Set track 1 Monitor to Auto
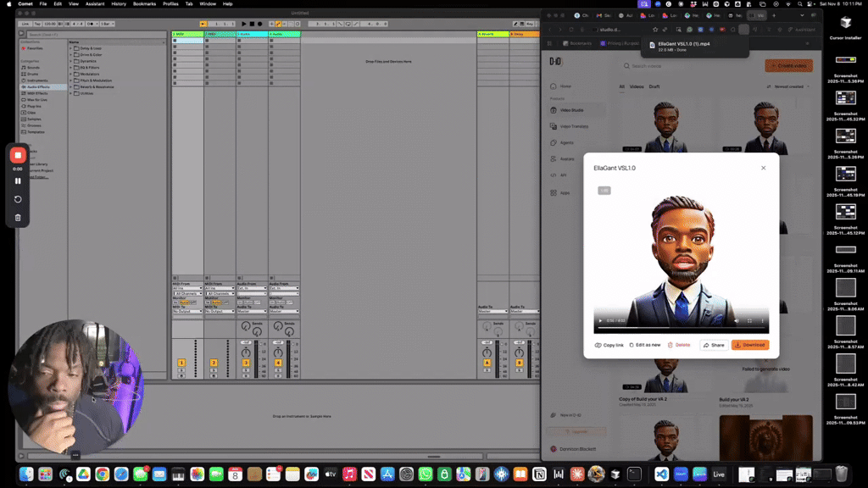Screen dimensions: 868x488 click(184, 302)
